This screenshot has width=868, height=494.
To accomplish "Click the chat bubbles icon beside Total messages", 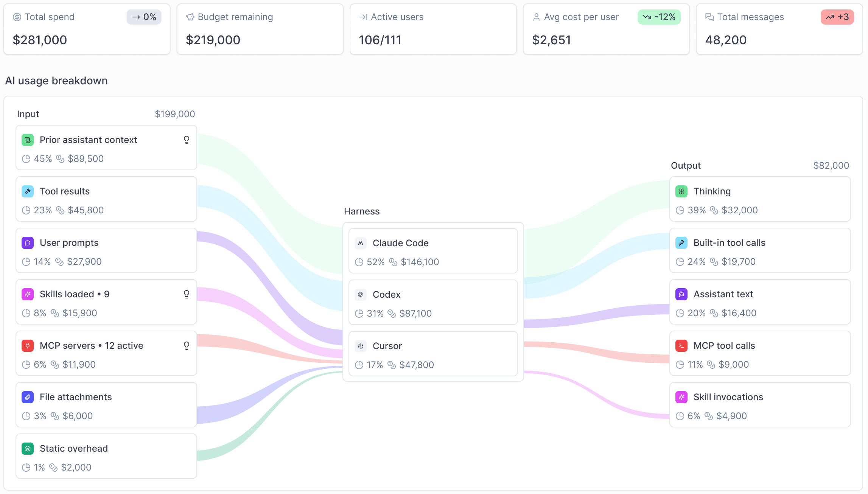I will pyautogui.click(x=709, y=17).
